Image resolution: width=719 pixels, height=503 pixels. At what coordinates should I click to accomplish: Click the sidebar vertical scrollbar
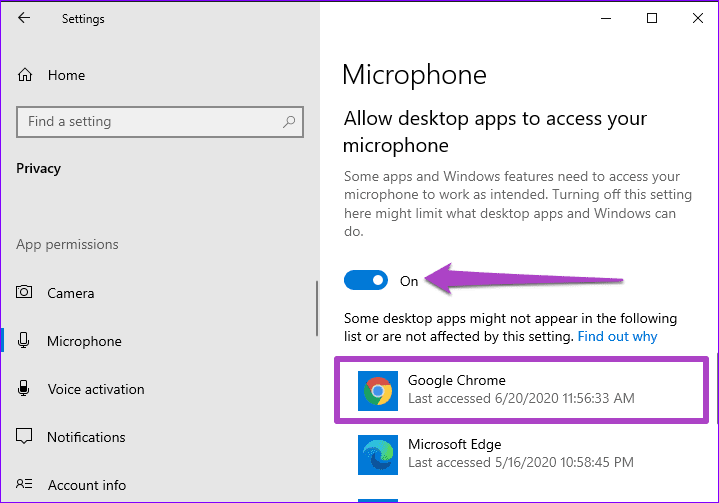(x=316, y=309)
